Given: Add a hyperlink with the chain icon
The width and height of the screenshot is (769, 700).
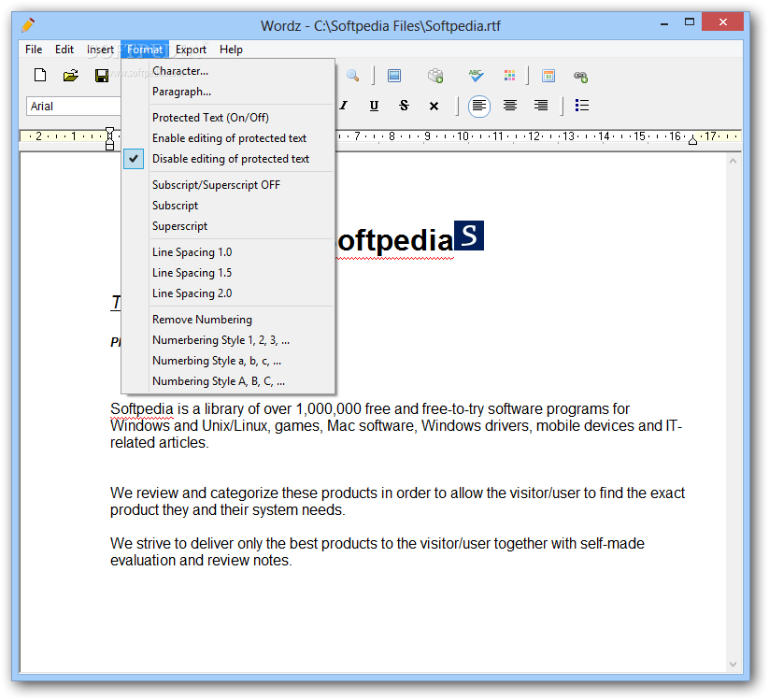Looking at the screenshot, I should pyautogui.click(x=580, y=76).
